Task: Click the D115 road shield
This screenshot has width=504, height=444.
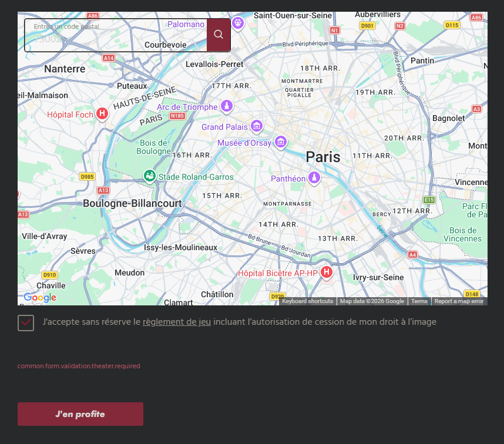Action: point(452,25)
